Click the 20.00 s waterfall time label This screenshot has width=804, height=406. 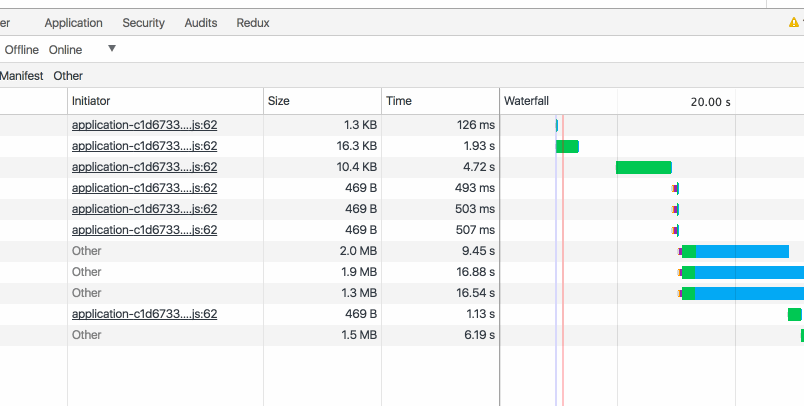710,102
